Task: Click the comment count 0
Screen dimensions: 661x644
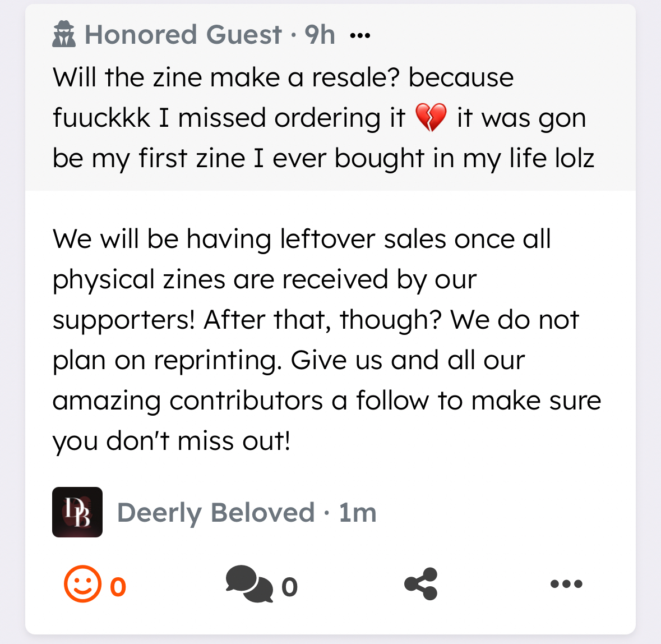Action: point(289,587)
